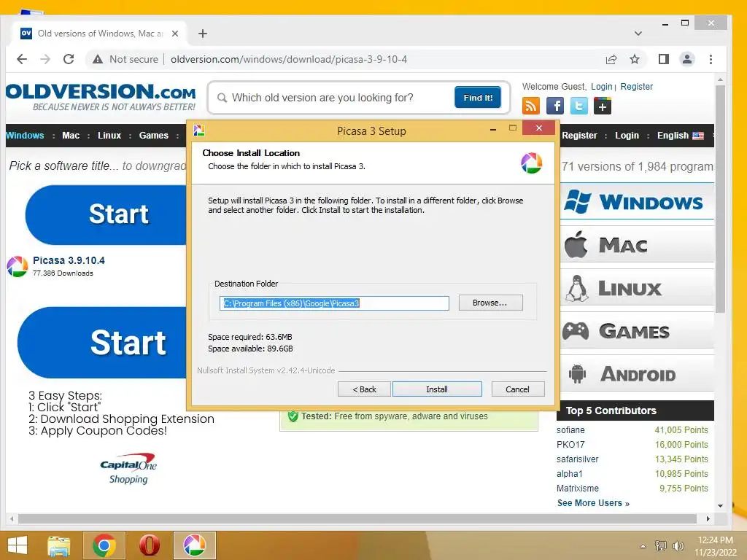Open the Chrome profile avatar
Image resolution: width=747 pixels, height=560 pixels.
[x=687, y=59]
